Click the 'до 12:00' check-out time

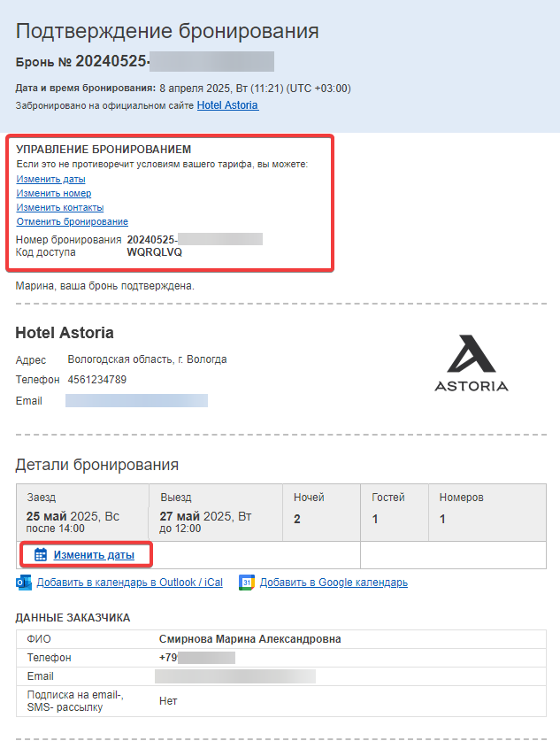click(x=180, y=529)
